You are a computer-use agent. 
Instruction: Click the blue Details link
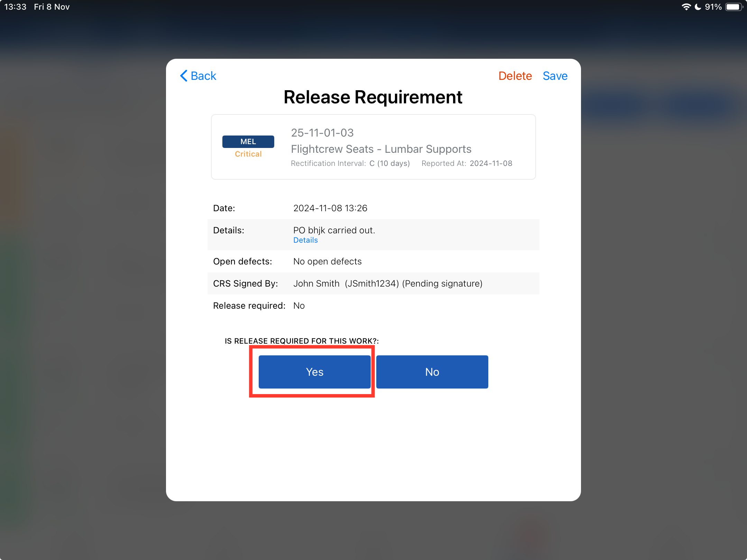pos(305,240)
